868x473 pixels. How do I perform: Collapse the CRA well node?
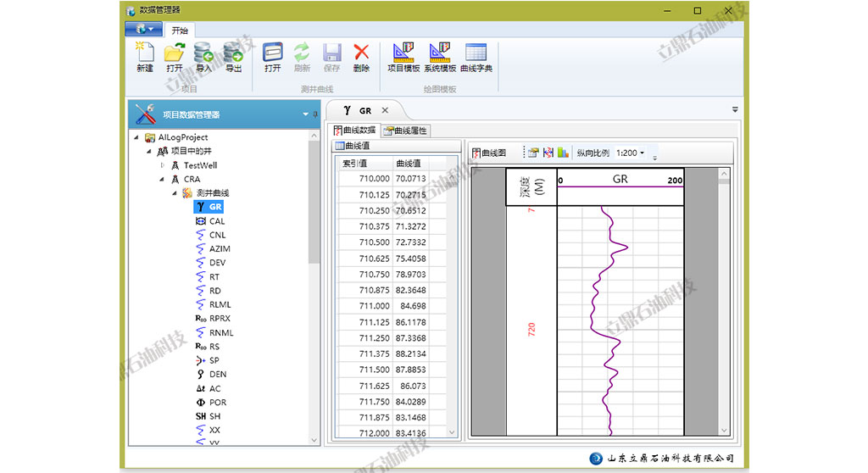162,179
